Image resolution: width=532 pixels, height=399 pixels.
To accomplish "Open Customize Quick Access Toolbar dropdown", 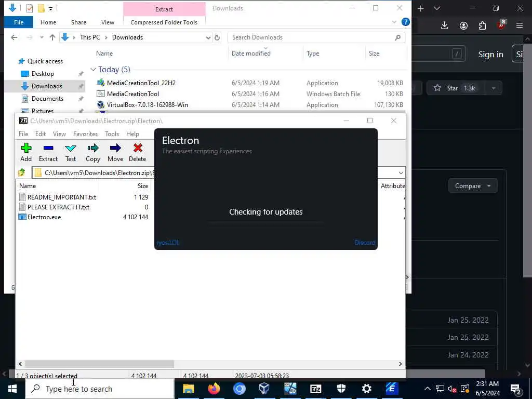I will [x=50, y=8].
